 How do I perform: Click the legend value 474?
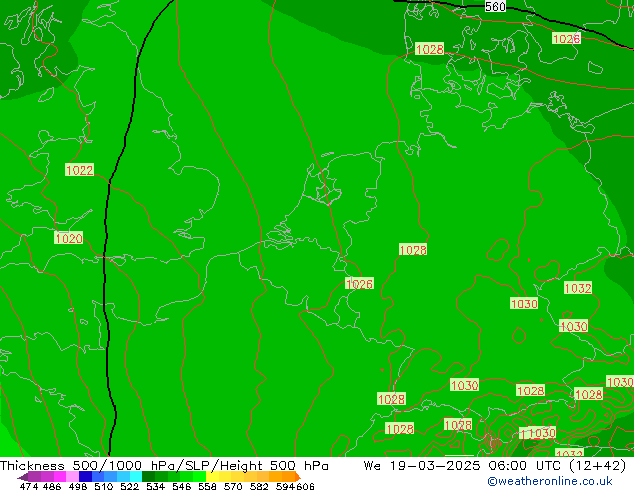pos(29,486)
